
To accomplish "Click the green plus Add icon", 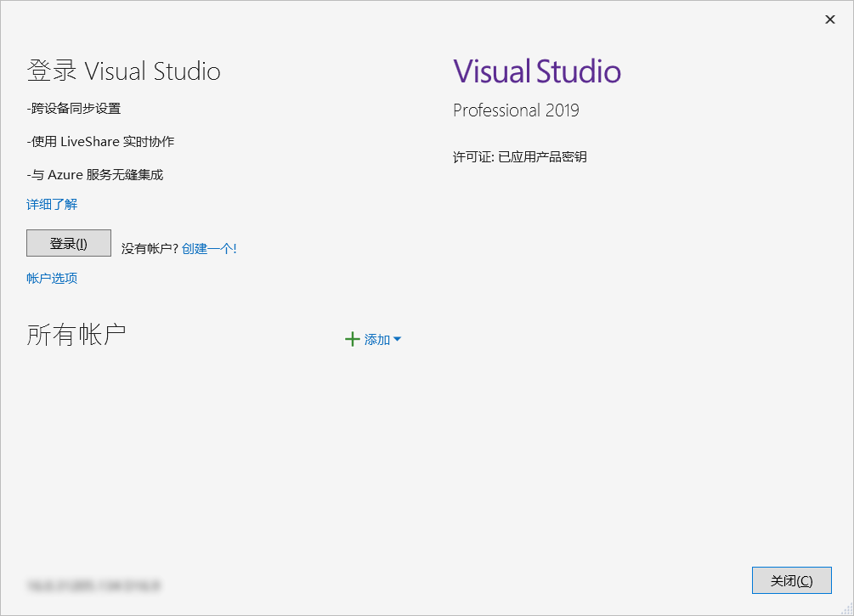I will pos(353,338).
